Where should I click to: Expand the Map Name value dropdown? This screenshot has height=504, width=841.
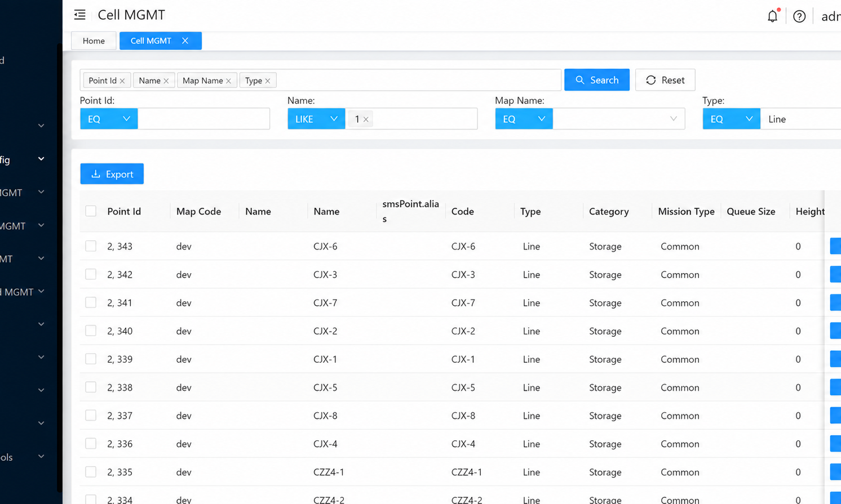[618, 119]
